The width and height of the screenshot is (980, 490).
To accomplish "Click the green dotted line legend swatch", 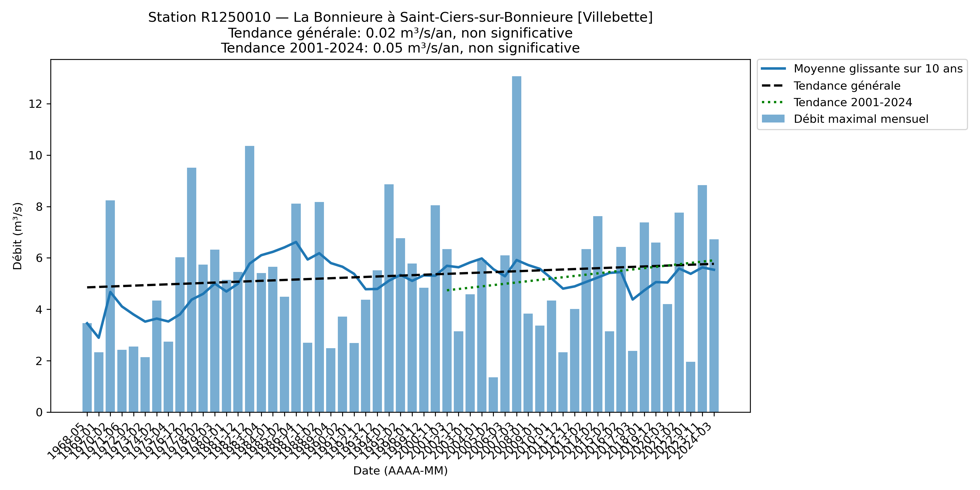I will coord(773,102).
